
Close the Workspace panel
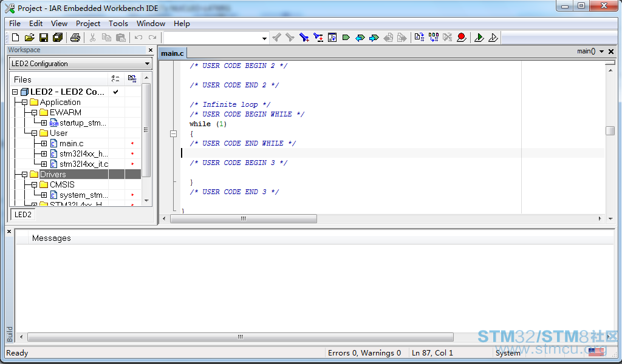[151, 50]
